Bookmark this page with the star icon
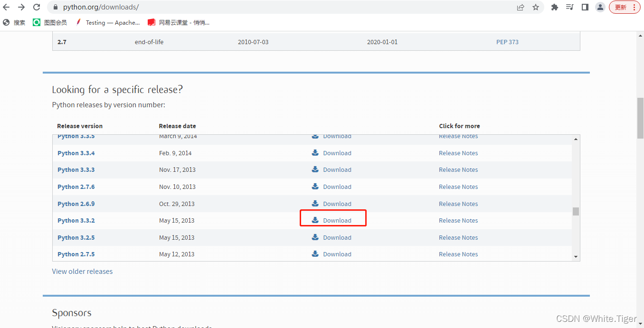Screen dimensions: 644x328 tap(536, 7)
